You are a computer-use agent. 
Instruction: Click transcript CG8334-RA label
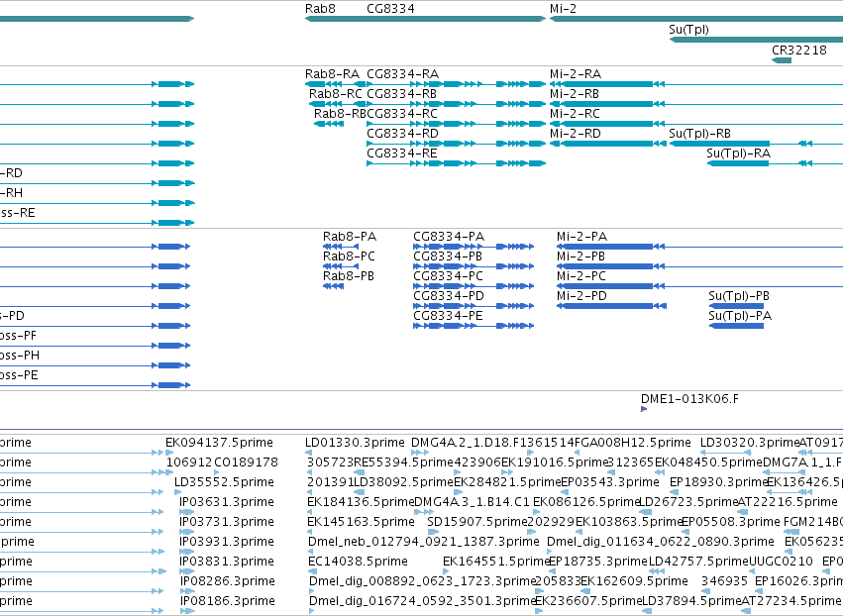pos(403,74)
